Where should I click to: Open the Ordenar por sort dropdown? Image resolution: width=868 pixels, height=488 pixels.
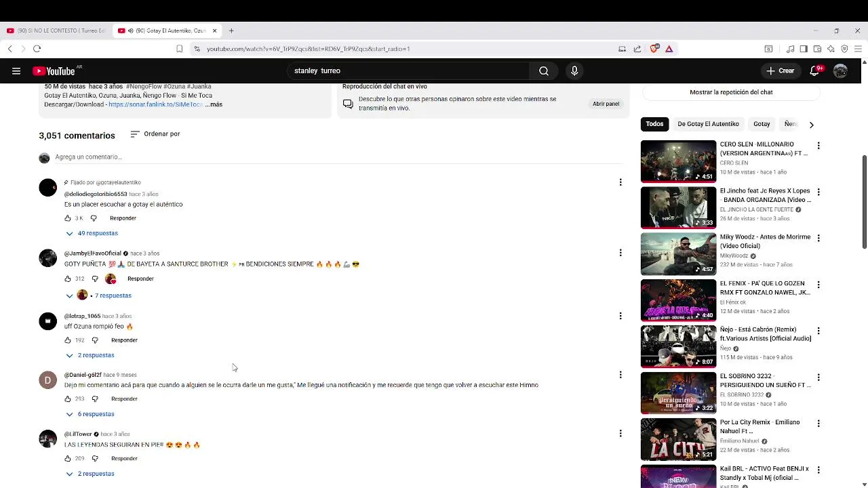tap(155, 134)
